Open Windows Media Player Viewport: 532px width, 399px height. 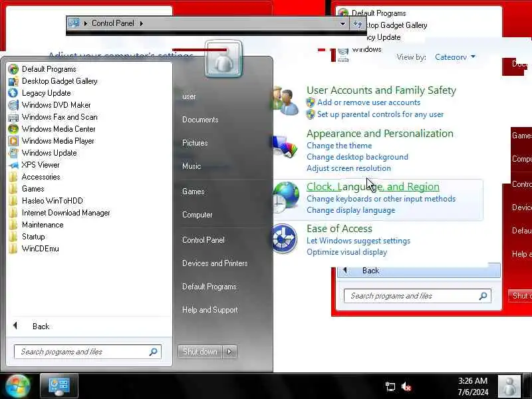tap(58, 141)
